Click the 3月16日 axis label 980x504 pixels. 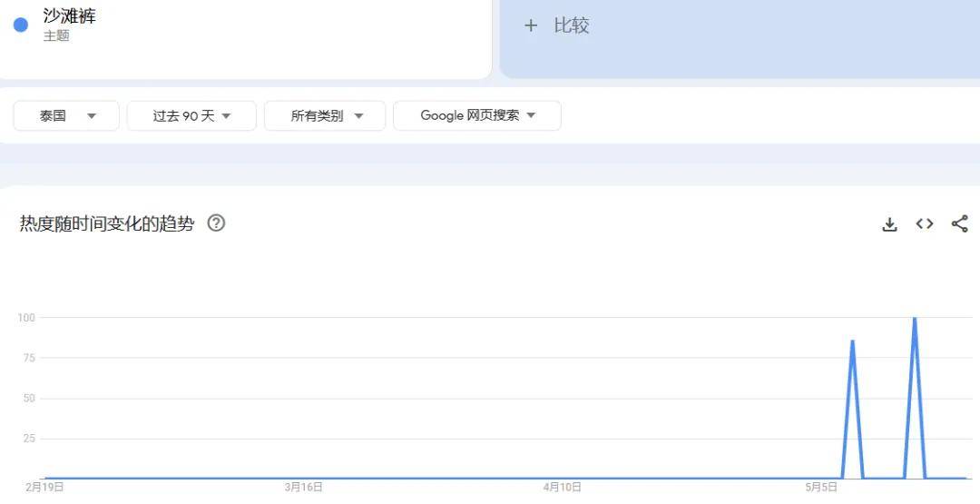click(304, 487)
